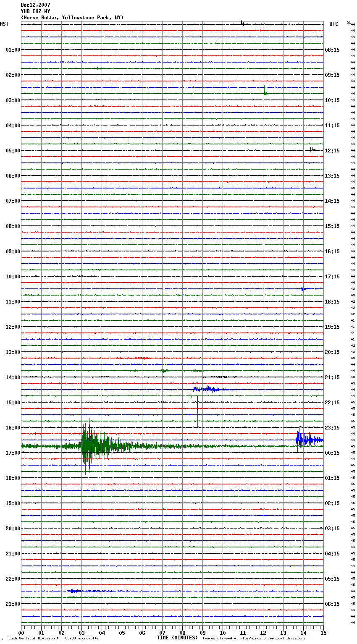357x644 pixels.
Task: Click the MST time zone header
Action: tap(4, 24)
